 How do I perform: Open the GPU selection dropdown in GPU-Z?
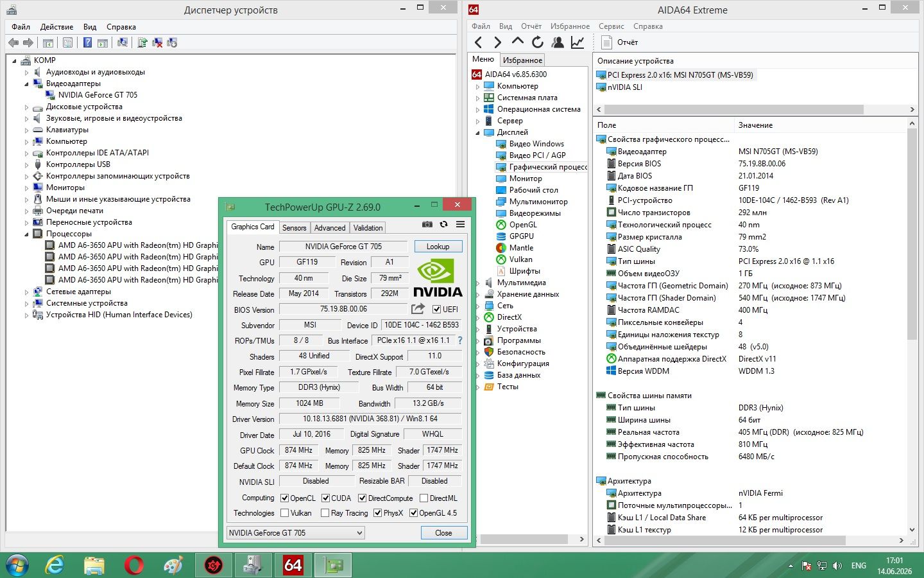[x=296, y=532]
